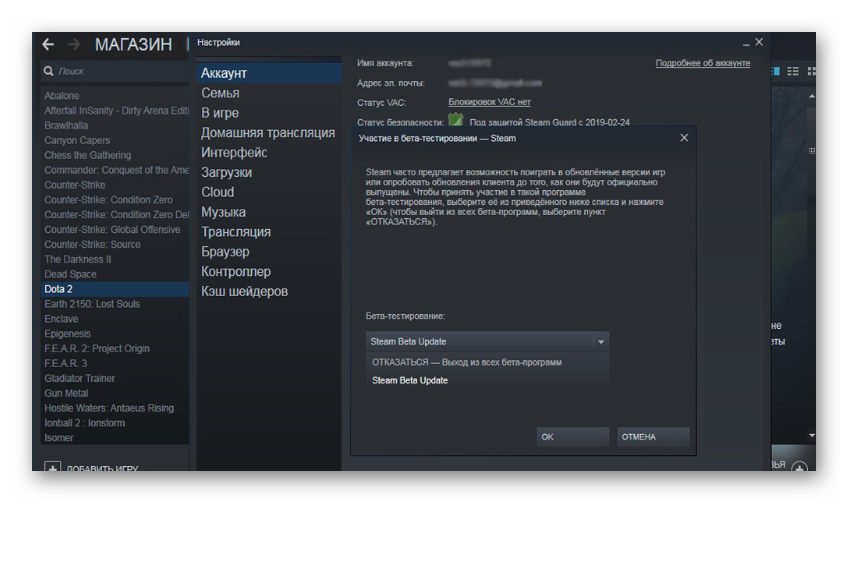This screenshot has height=583, width=848.
Task: Open the Подробнее об аккаунте link
Action: (702, 63)
